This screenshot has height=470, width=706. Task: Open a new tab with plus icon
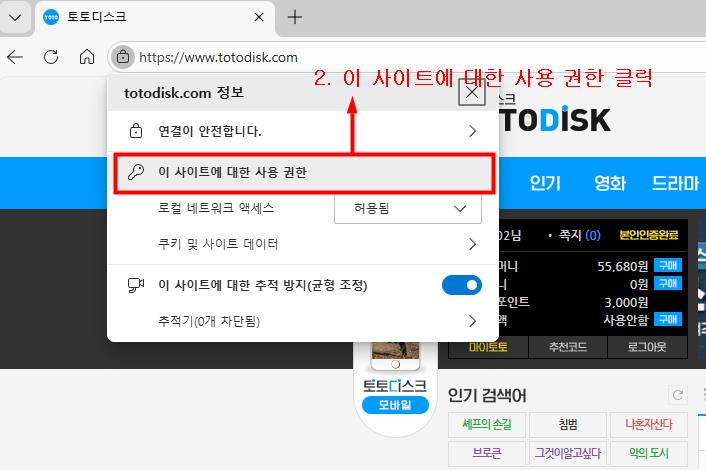pos(295,17)
